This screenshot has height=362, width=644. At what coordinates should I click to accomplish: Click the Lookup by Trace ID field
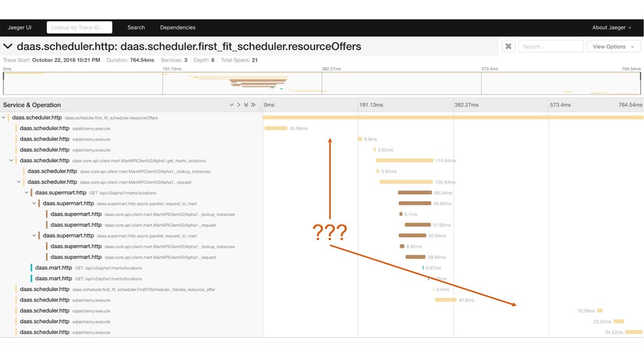pos(79,28)
